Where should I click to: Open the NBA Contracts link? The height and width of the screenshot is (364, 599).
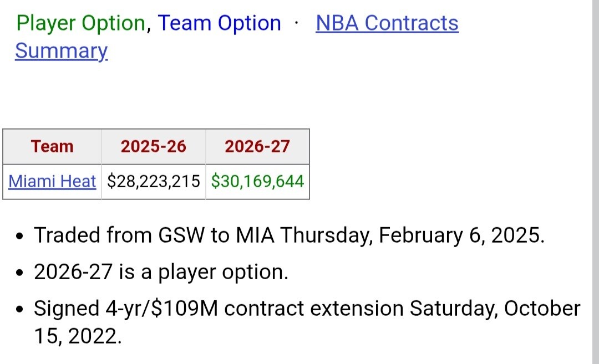tap(387, 23)
